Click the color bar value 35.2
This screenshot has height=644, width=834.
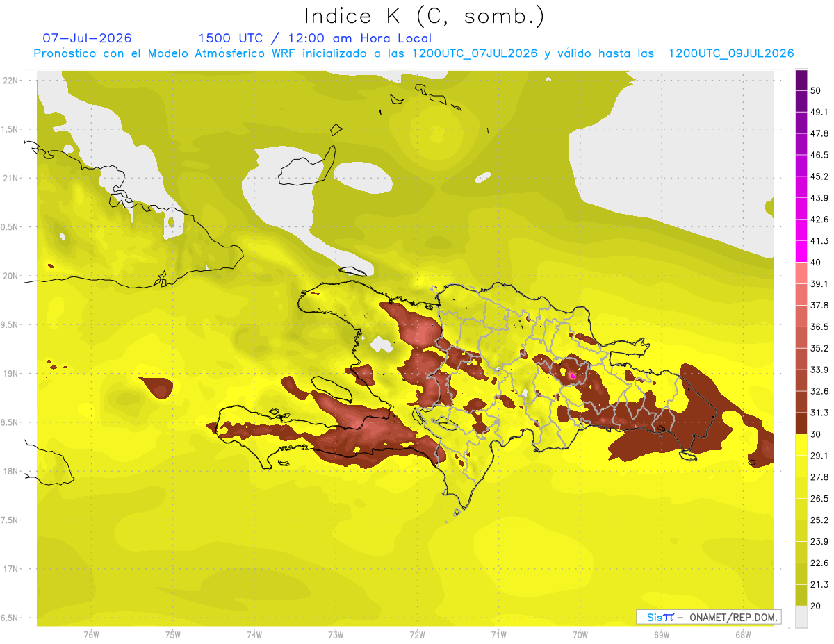pyautogui.click(x=819, y=348)
